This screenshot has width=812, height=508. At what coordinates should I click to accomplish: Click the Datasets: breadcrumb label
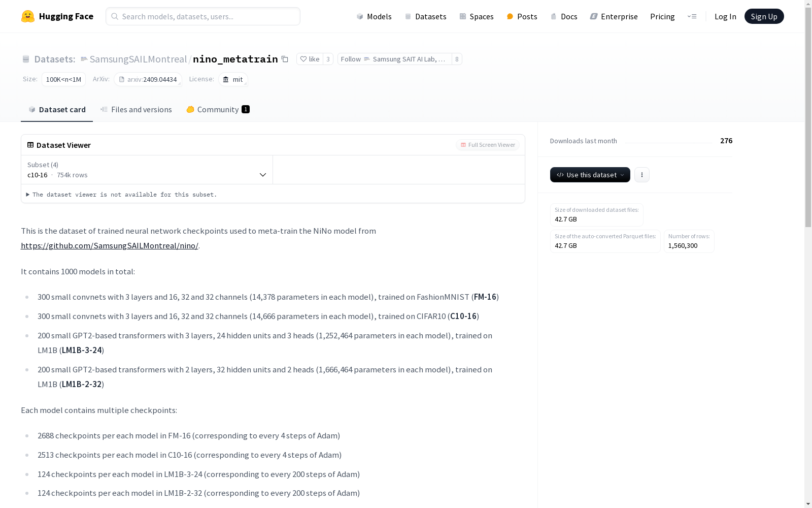coord(55,59)
